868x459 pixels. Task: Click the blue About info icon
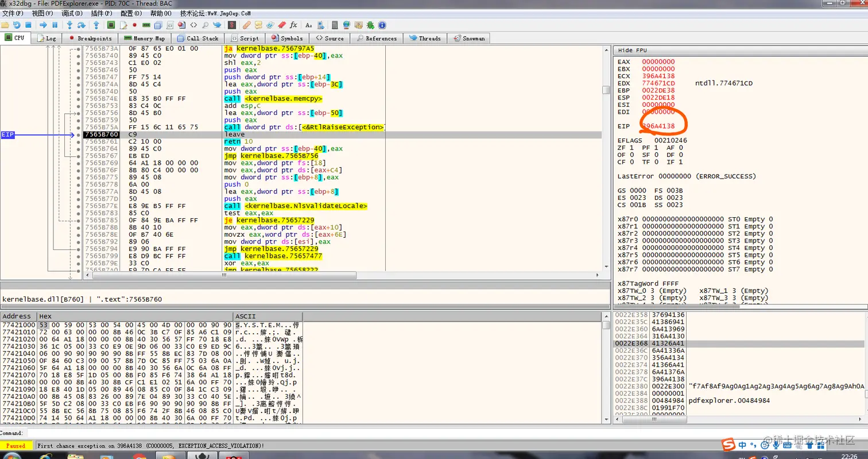(382, 25)
